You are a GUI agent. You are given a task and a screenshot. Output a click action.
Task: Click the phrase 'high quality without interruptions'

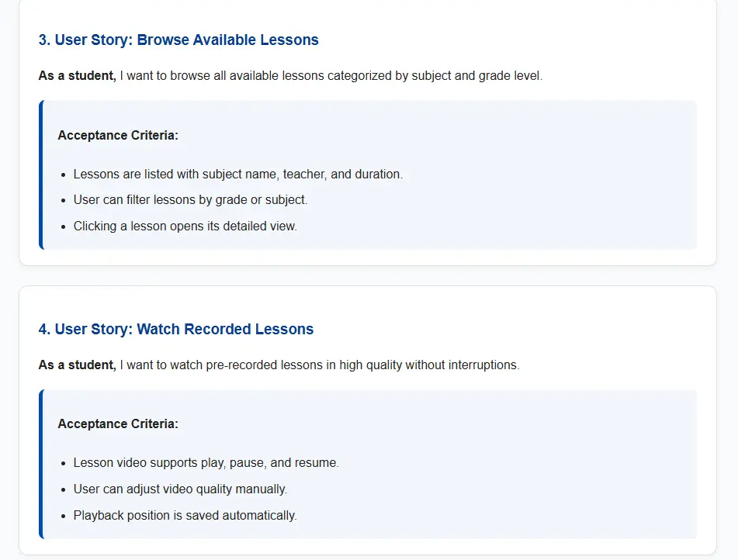(429, 365)
